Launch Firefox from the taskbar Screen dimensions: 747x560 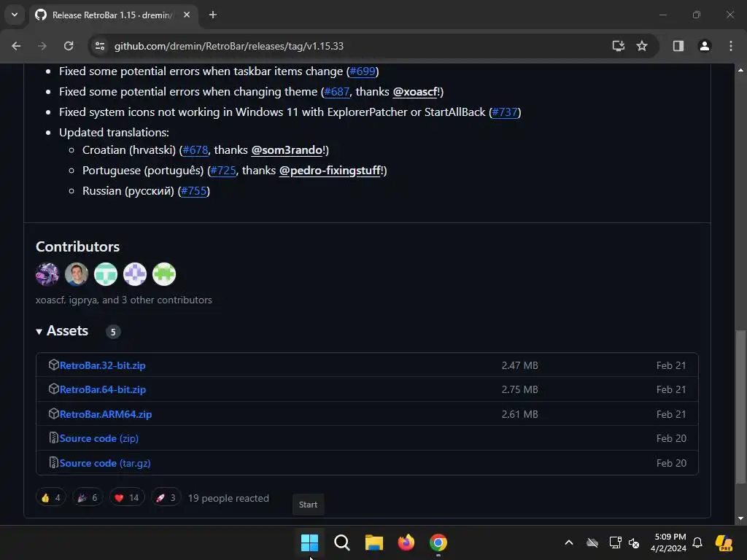[x=406, y=542]
